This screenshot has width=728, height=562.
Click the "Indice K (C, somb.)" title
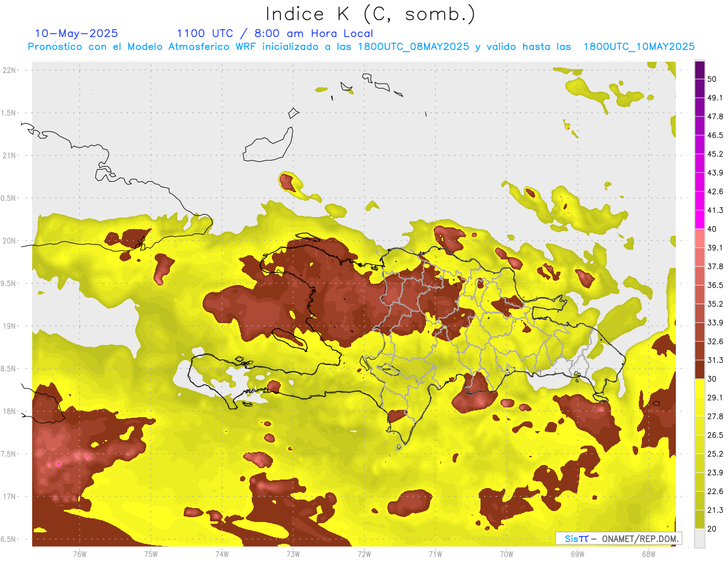[371, 14]
